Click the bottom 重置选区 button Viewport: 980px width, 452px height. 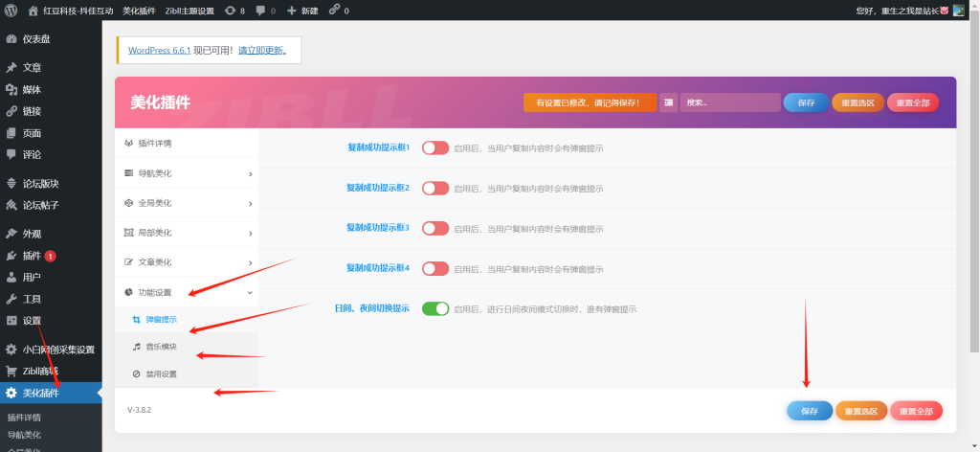click(861, 411)
